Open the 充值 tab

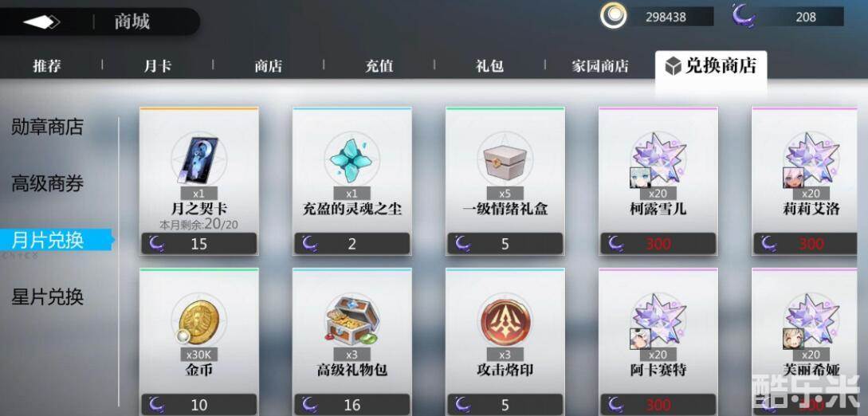click(379, 66)
